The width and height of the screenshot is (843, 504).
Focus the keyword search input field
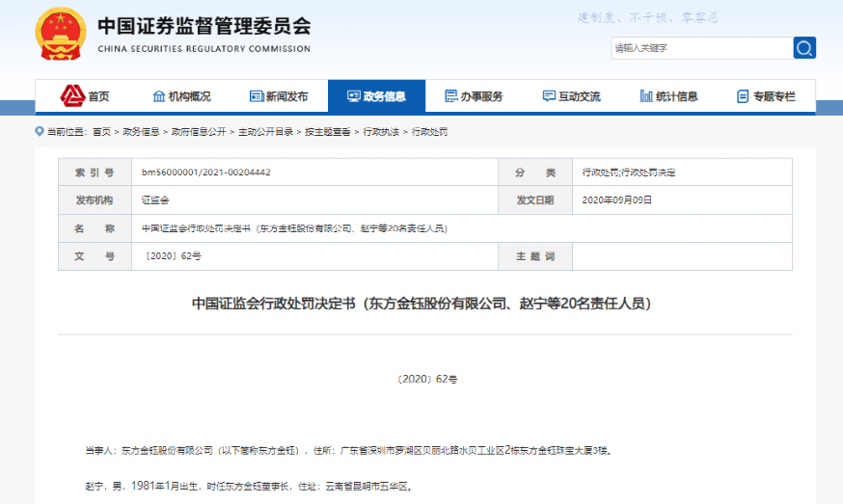[702, 48]
